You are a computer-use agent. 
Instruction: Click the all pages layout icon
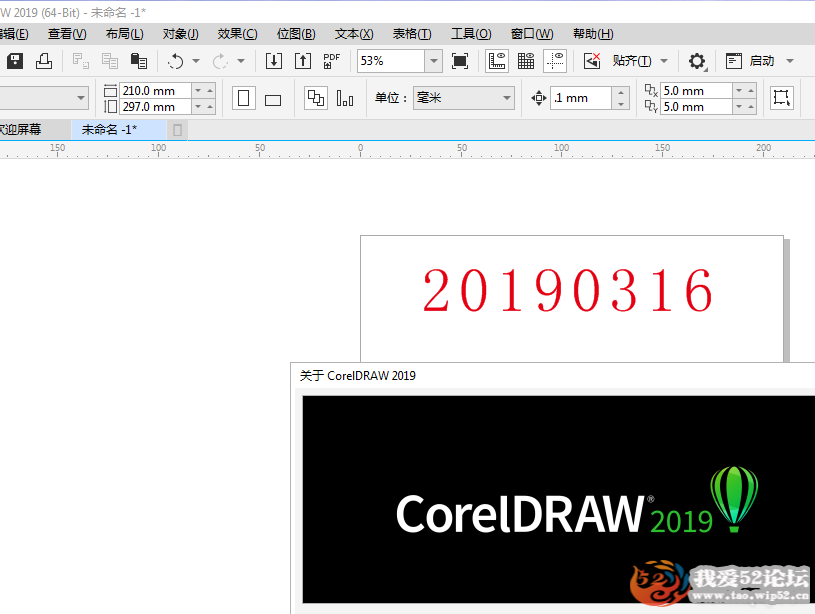(316, 98)
